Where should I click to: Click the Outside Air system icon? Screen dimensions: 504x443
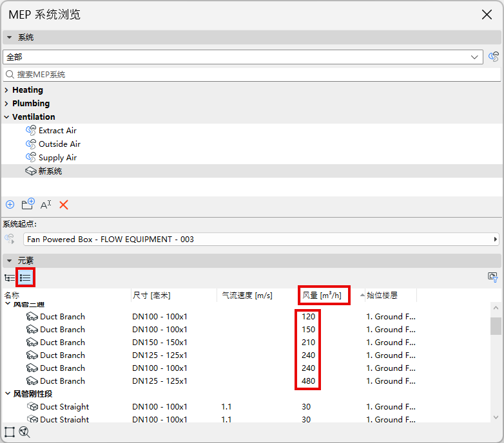[31, 144]
